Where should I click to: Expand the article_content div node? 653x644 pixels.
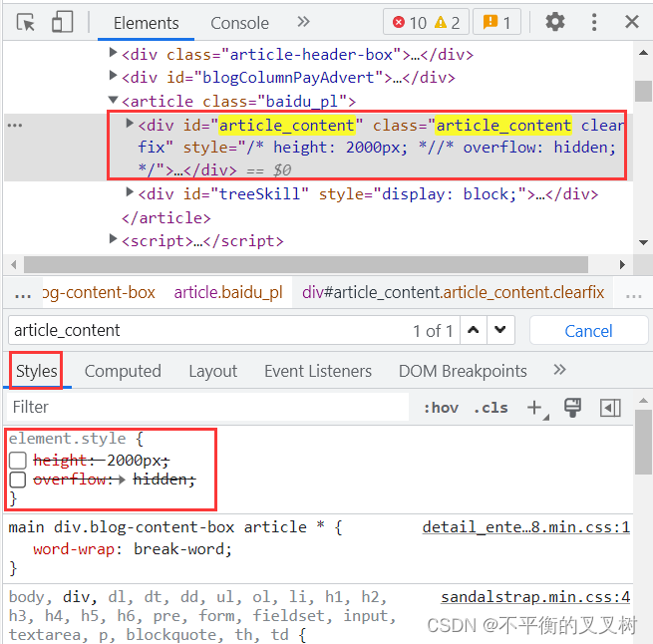(130, 123)
